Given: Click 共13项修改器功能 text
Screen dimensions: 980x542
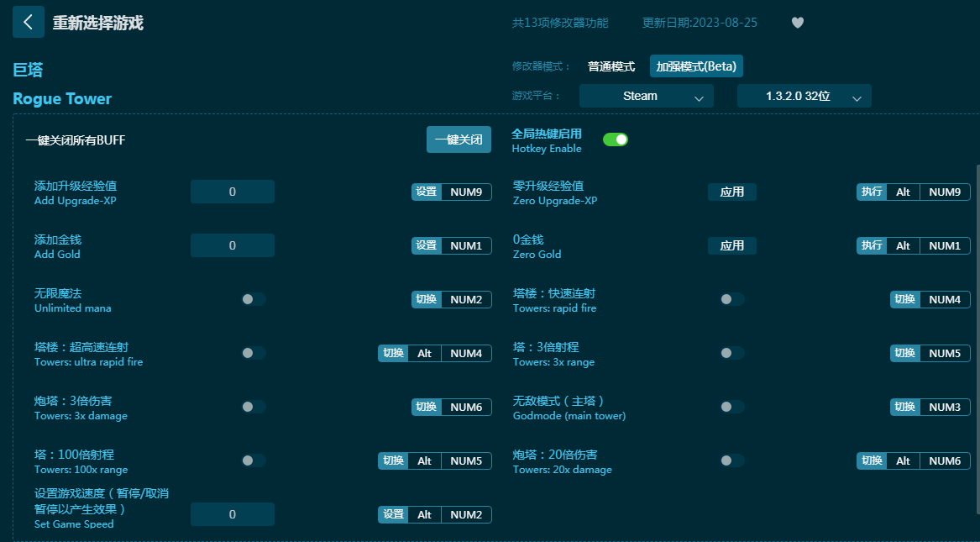Looking at the screenshot, I should pyautogui.click(x=560, y=23).
